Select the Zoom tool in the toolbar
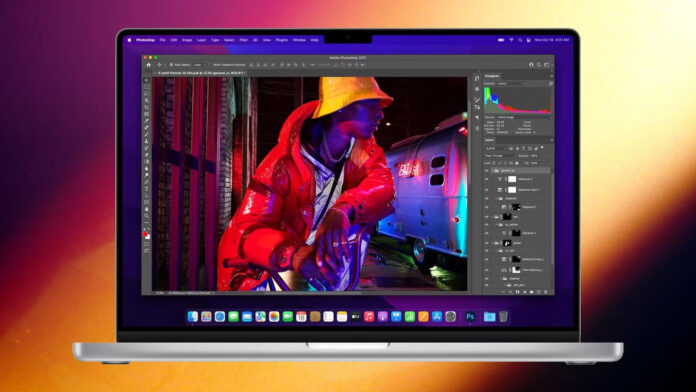 click(x=147, y=215)
